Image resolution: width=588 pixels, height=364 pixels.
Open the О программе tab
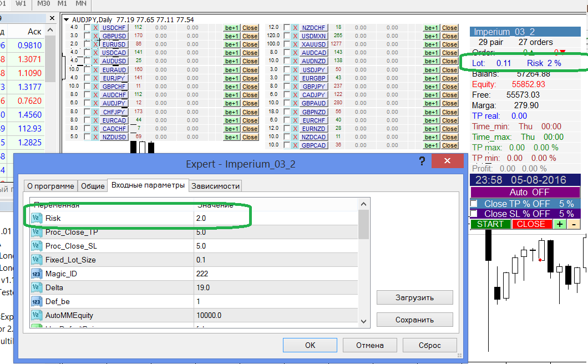tap(50, 186)
